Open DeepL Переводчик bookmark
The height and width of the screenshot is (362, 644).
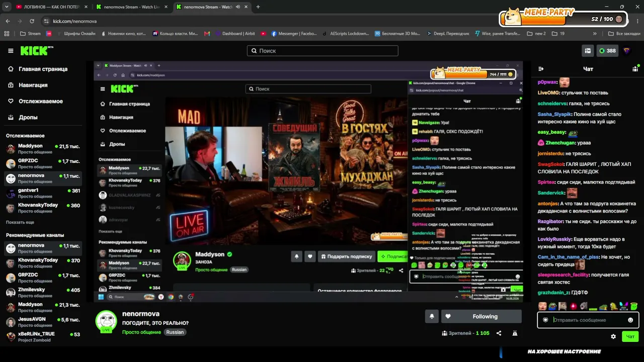448,34
